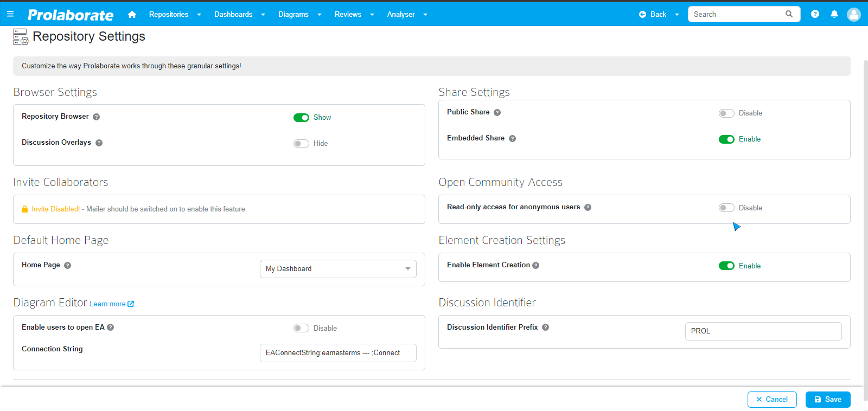Viewport: 868px width, 411px height.
Task: Show help for Enable Element Creation
Action: coord(535,265)
